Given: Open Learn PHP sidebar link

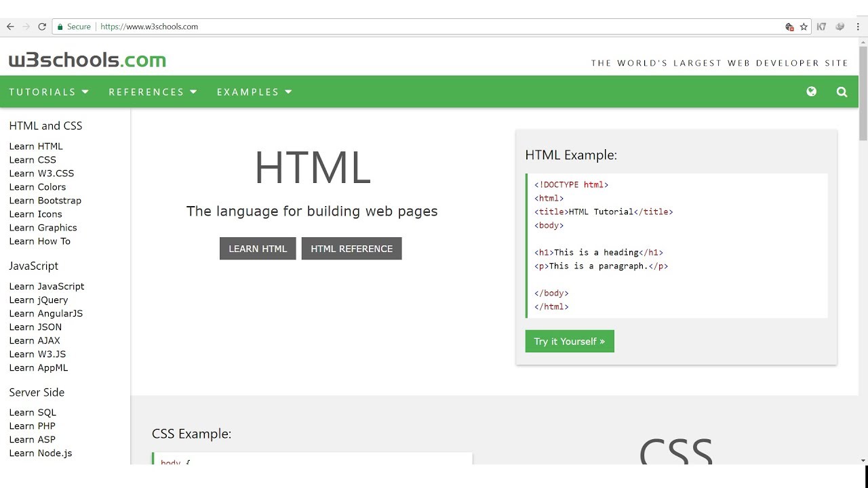Looking at the screenshot, I should [32, 426].
